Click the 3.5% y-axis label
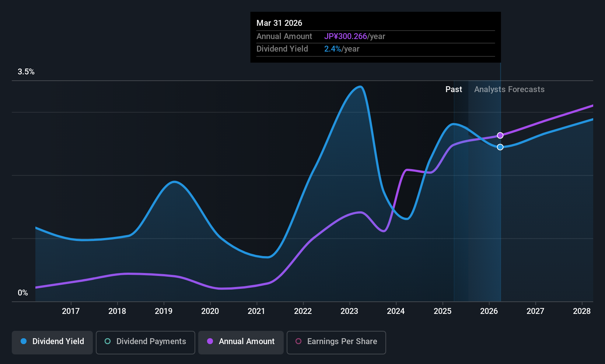 point(26,72)
